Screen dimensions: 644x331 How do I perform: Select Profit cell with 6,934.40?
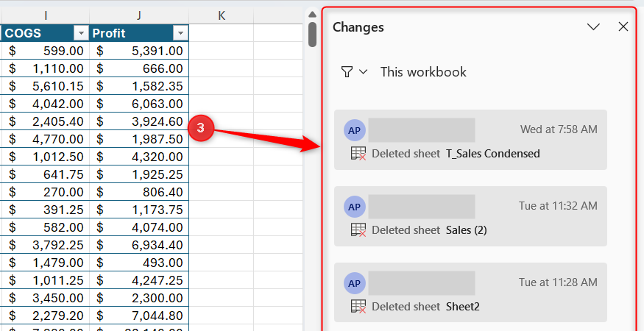139,245
